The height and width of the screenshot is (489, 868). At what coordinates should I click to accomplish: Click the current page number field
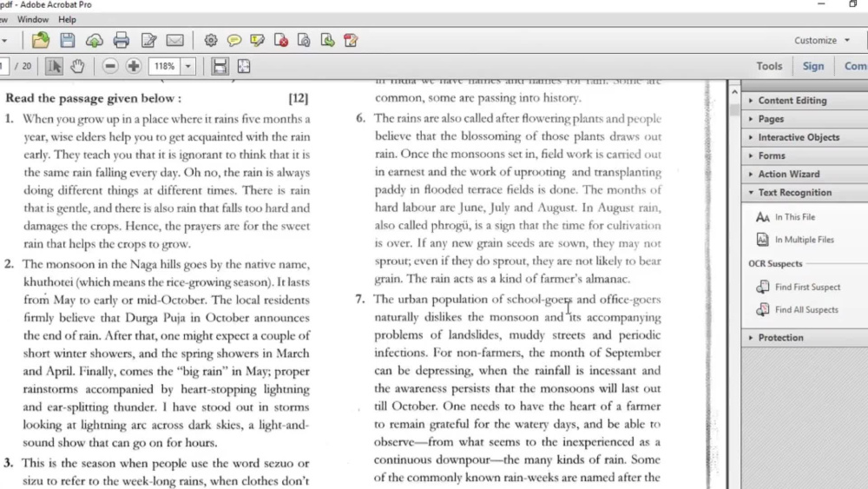pyautogui.click(x=3, y=67)
